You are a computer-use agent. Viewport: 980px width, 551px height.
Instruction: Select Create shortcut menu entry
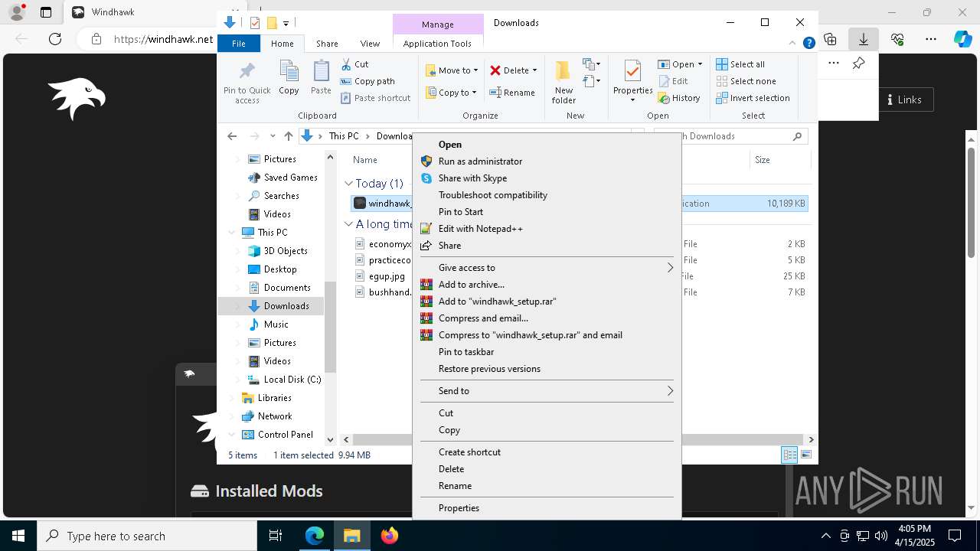point(547,452)
